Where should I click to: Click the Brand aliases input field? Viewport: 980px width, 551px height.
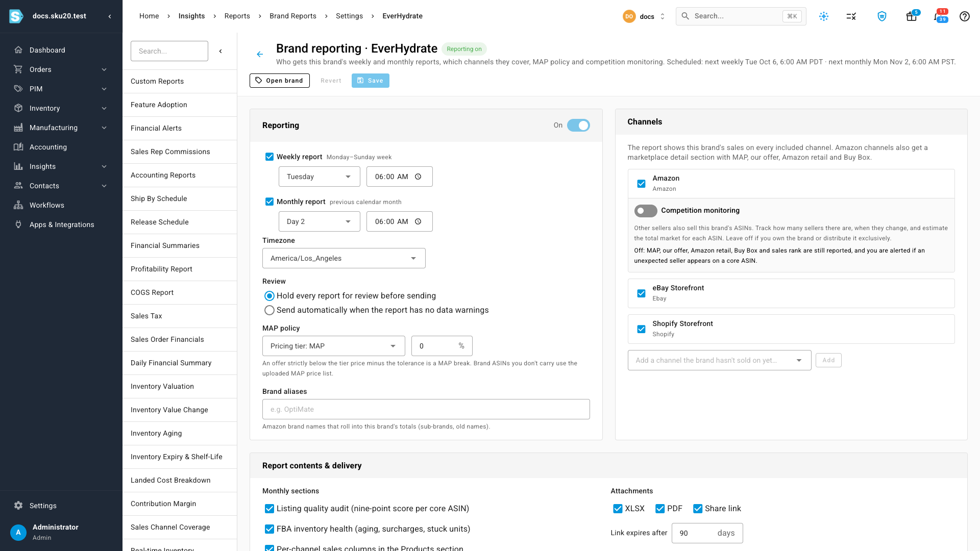(426, 409)
